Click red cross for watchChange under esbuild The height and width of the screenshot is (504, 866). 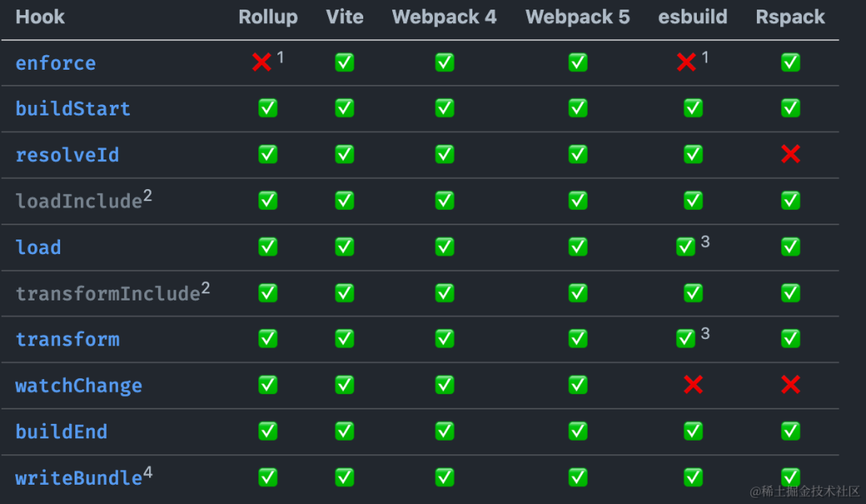pyautogui.click(x=693, y=385)
